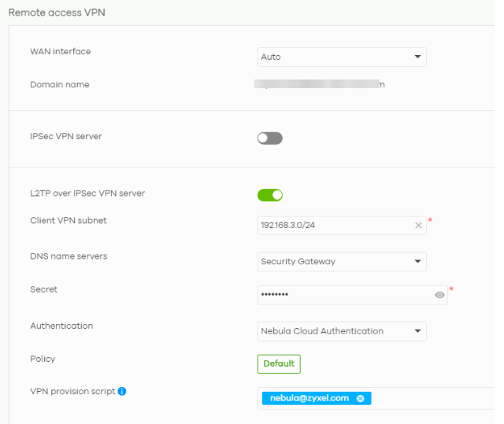504x424 pixels.
Task: Click the DNS name servers dropdown arrow
Action: point(417,261)
